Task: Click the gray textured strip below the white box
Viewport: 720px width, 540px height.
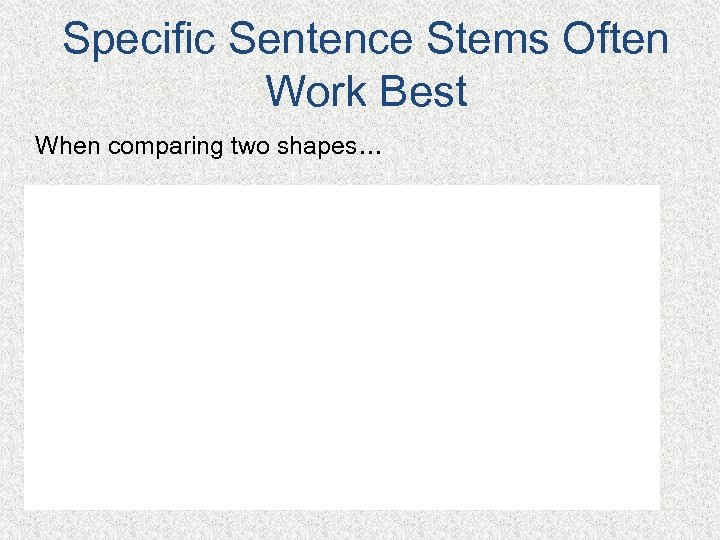Action: click(x=342, y=525)
